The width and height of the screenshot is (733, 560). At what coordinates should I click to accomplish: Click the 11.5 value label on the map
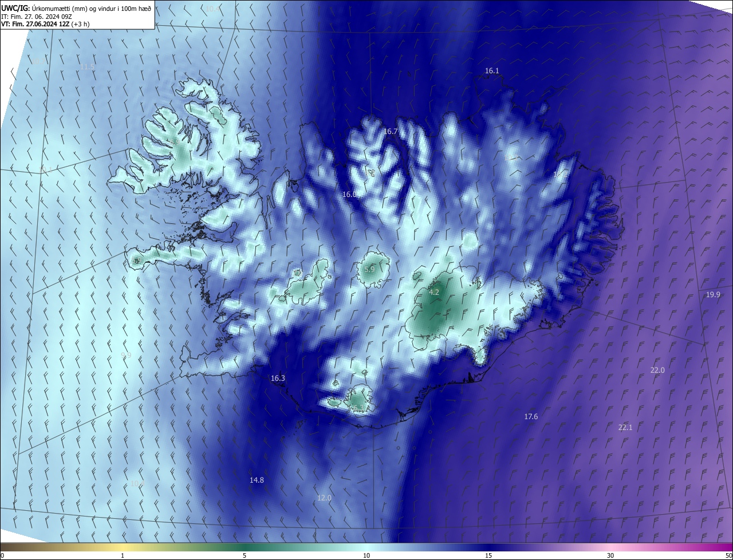click(x=87, y=67)
